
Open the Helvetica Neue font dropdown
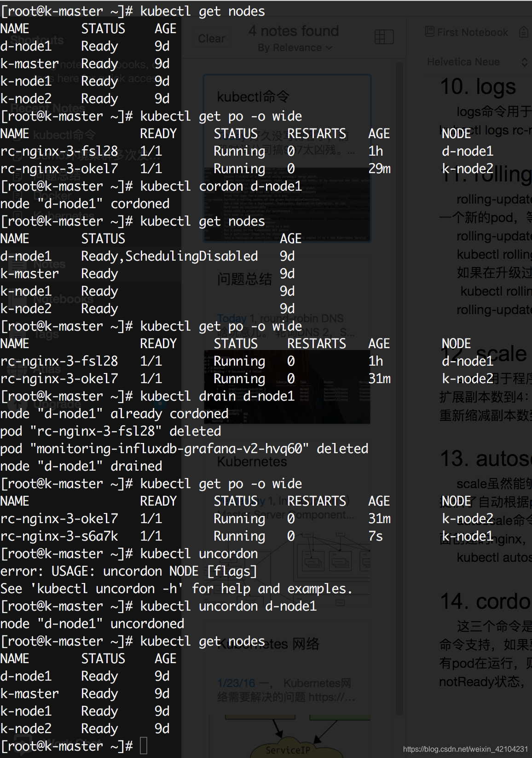pyautogui.click(x=463, y=62)
